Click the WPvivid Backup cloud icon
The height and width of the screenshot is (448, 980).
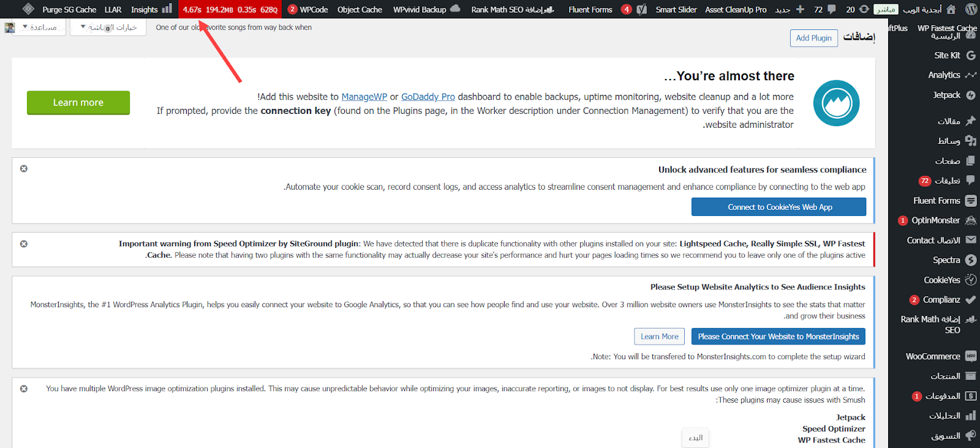(x=455, y=9)
